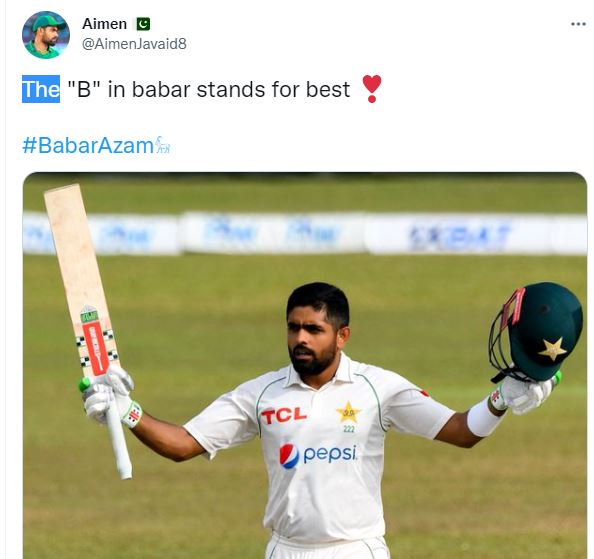Open the attached cricket photo
Screen dimensions: 594x559
pyautogui.click(x=305, y=365)
